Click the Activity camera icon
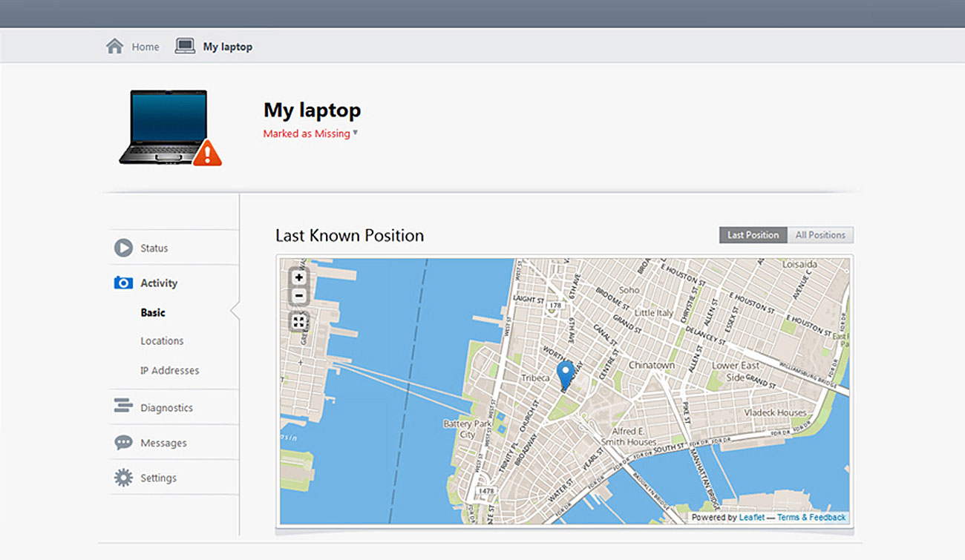Screen dimensions: 965x560 [x=123, y=283]
